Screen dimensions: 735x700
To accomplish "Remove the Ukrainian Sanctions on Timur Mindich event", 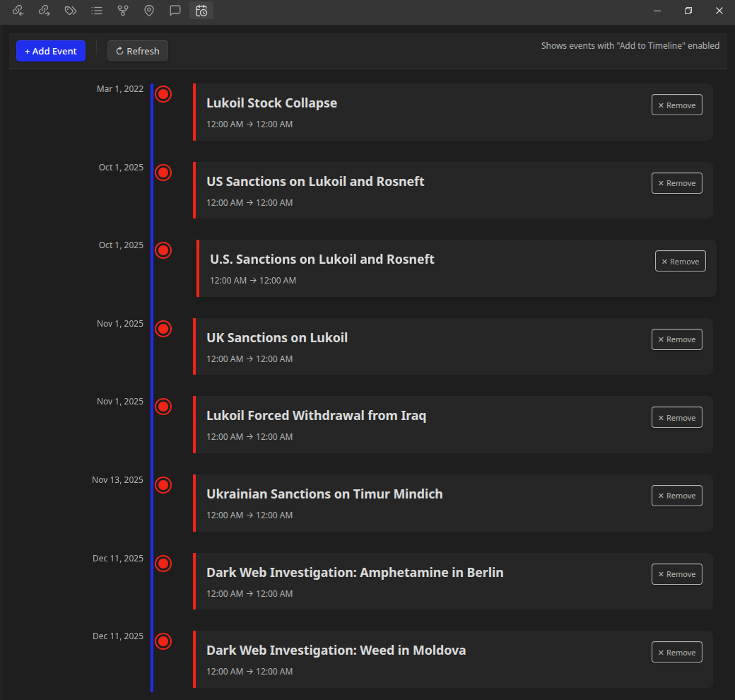I will coord(676,496).
